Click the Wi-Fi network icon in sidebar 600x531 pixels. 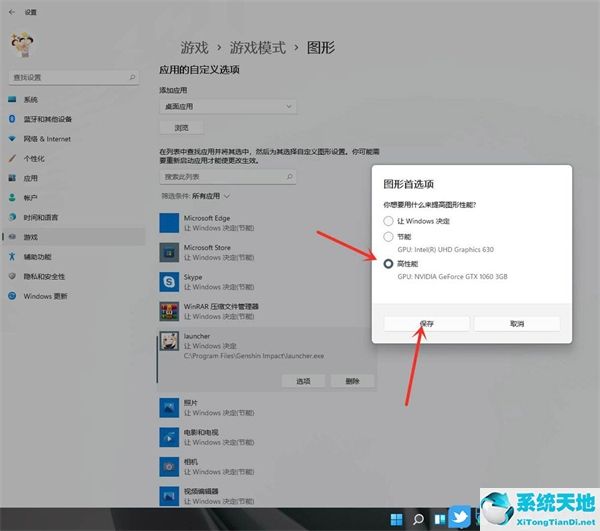[12, 139]
